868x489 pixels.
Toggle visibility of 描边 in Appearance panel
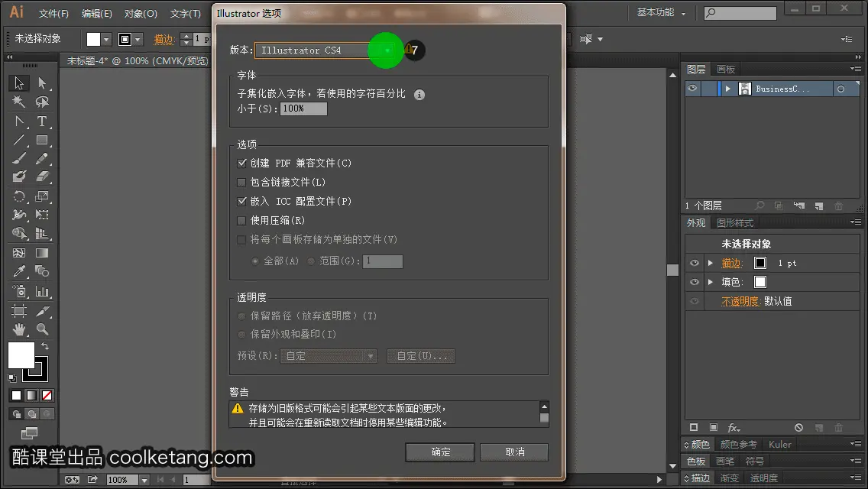pyautogui.click(x=695, y=264)
